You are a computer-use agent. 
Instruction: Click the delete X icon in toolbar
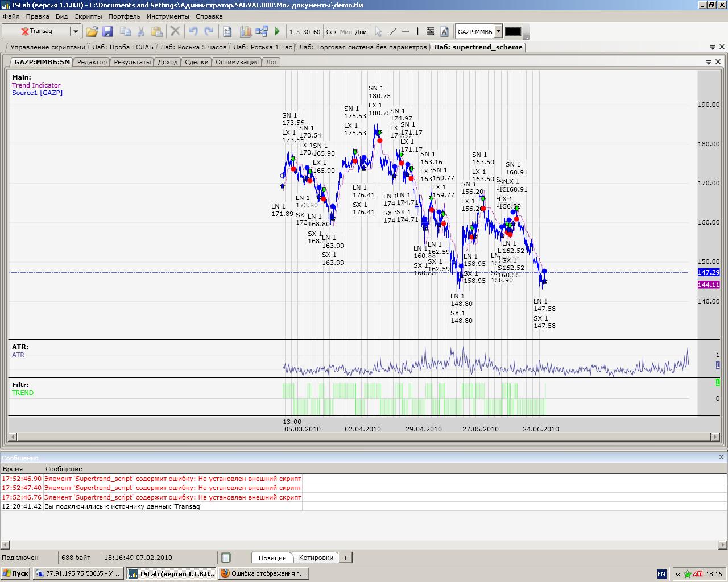click(x=175, y=32)
